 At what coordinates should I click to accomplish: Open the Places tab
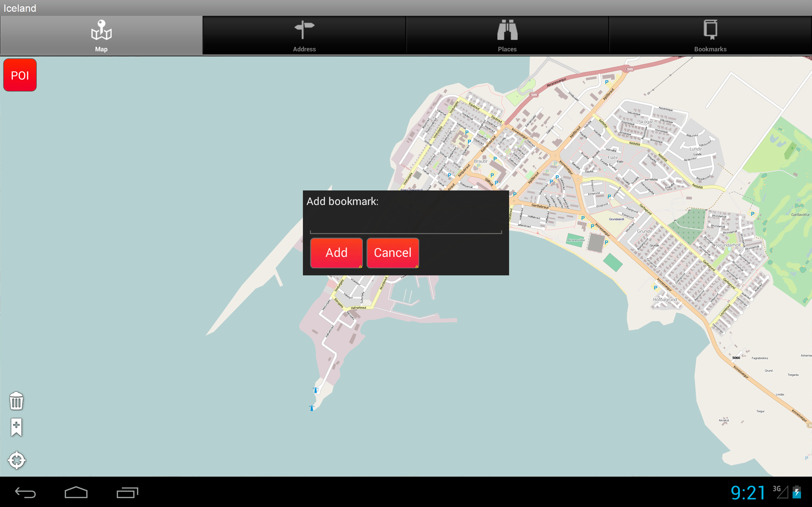pyautogui.click(x=507, y=35)
